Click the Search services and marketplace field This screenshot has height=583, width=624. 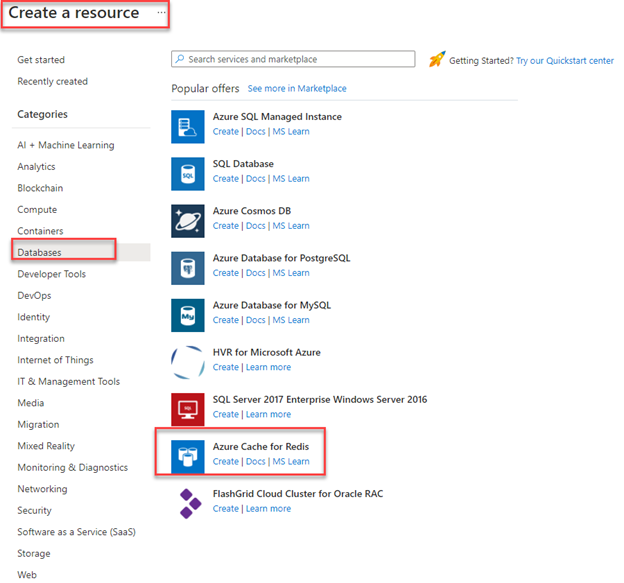coord(293,60)
